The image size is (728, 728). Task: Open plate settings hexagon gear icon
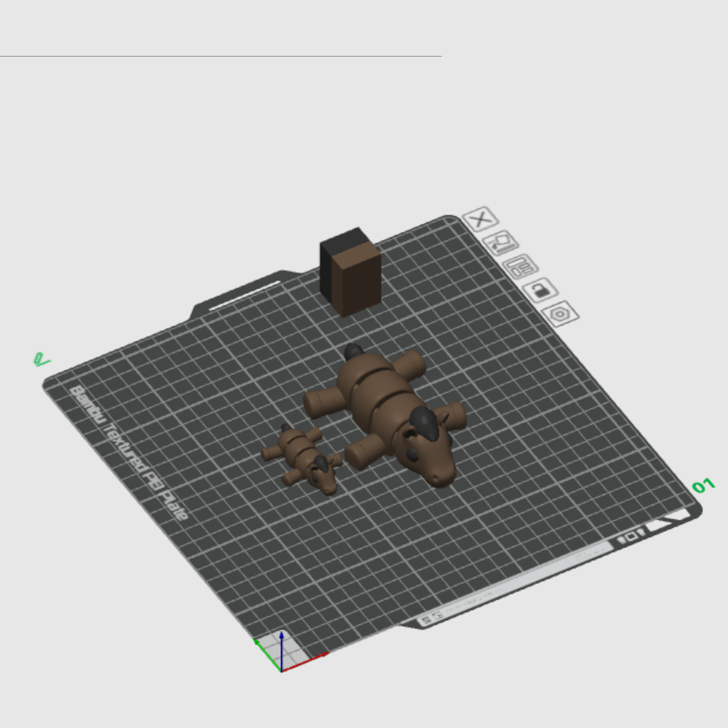coord(560,314)
